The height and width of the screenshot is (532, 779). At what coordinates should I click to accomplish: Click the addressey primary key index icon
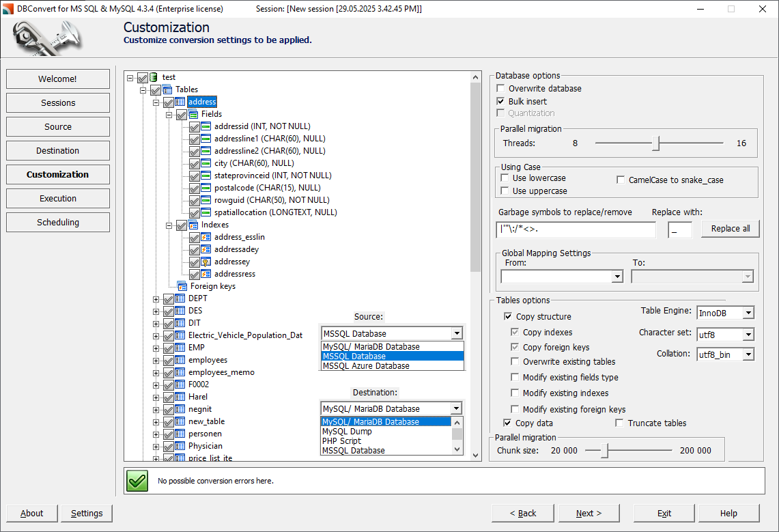click(x=206, y=262)
